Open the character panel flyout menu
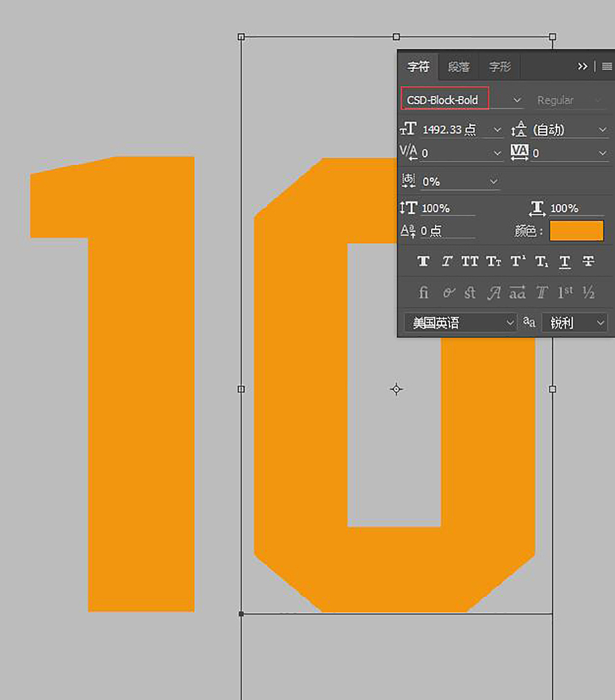This screenshot has height=700, width=615. 607,66
